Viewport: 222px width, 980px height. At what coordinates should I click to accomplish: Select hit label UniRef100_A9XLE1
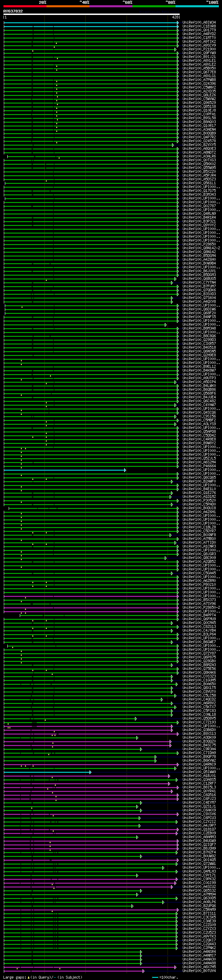coord(199,60)
